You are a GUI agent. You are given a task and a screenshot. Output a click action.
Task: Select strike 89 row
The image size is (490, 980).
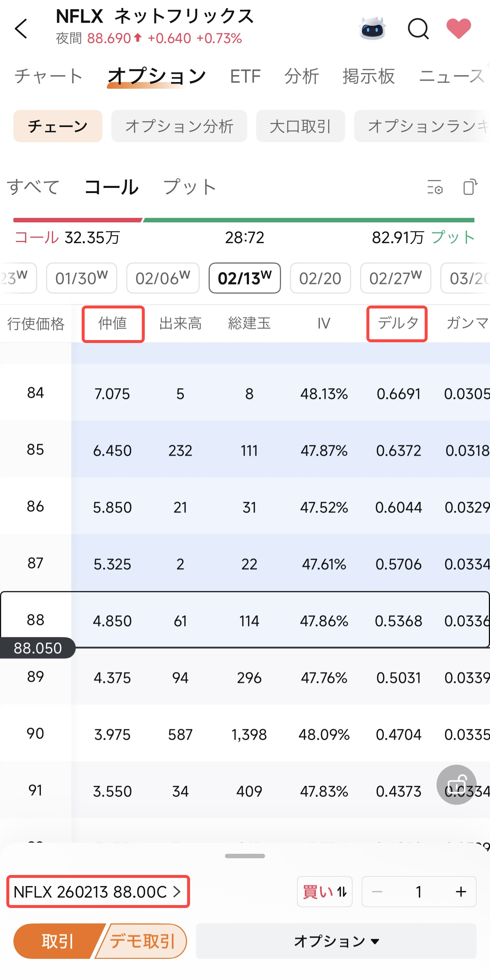pyautogui.click(x=245, y=676)
